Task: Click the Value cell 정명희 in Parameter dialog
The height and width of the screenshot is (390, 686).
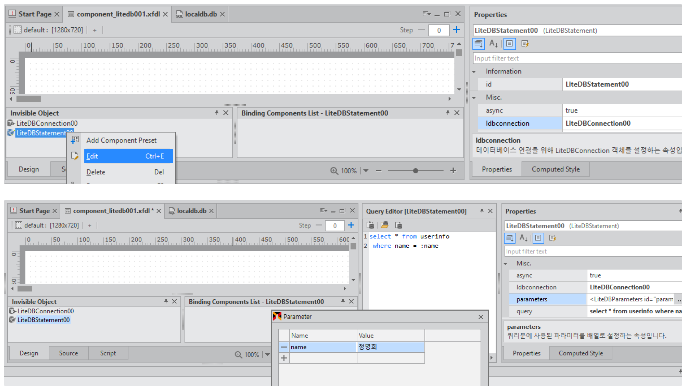Action: pyautogui.click(x=391, y=347)
